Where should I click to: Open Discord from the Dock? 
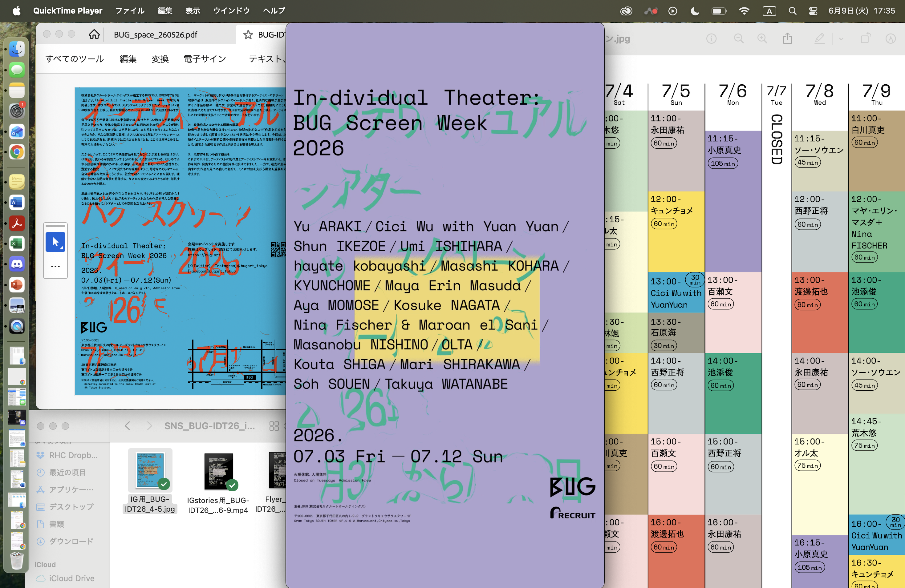tap(17, 264)
